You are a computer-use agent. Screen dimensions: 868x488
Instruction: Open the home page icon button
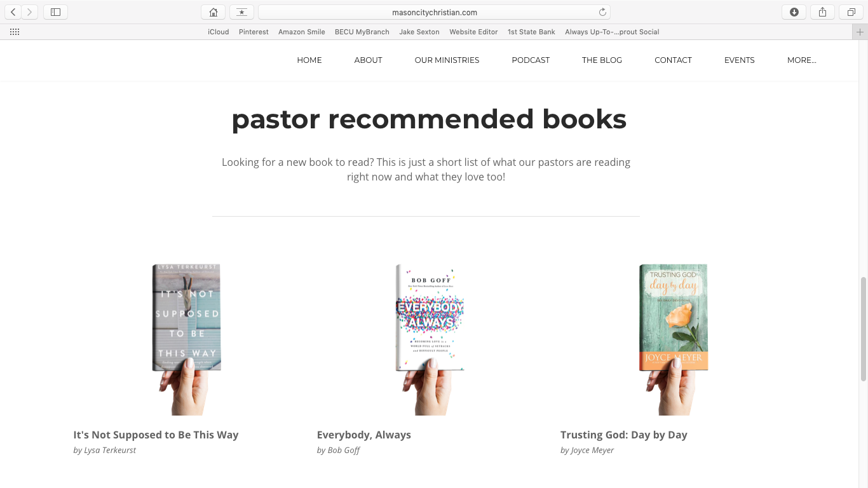pyautogui.click(x=213, y=12)
